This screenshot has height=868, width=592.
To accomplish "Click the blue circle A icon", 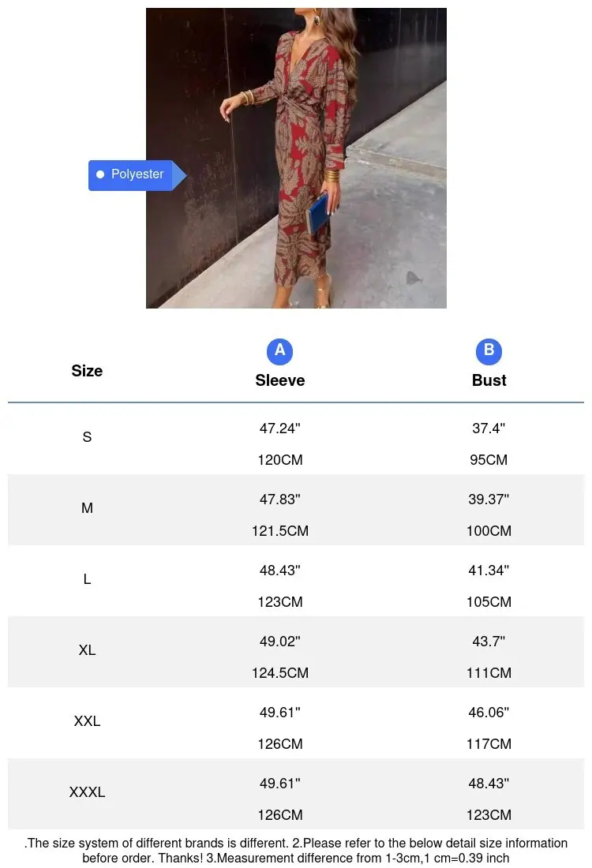I will pyautogui.click(x=279, y=351).
